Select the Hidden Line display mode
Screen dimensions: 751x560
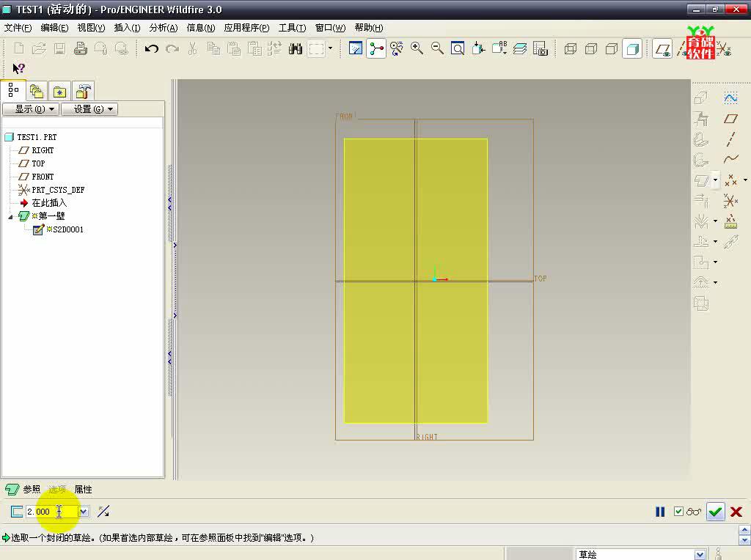pos(591,48)
